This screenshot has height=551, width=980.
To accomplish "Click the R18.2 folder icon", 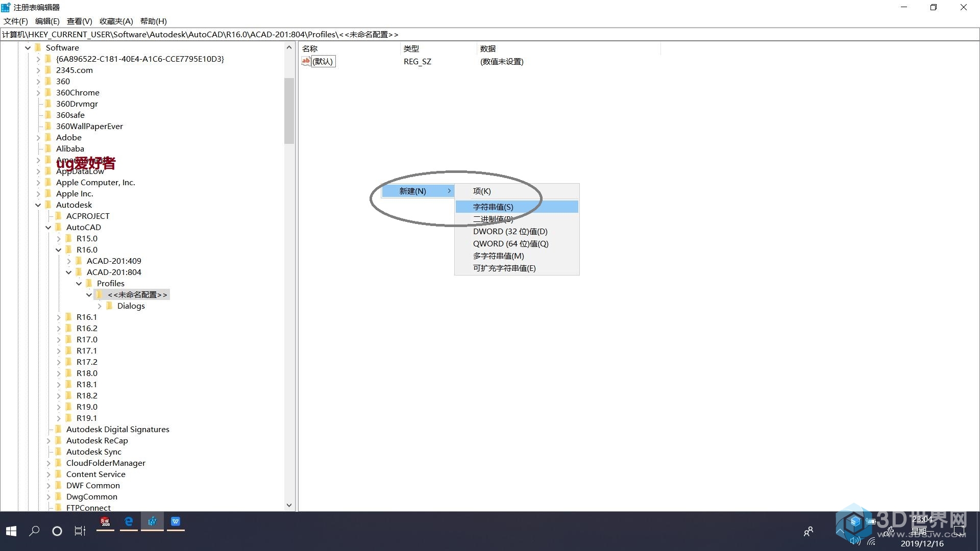I will 69,395.
